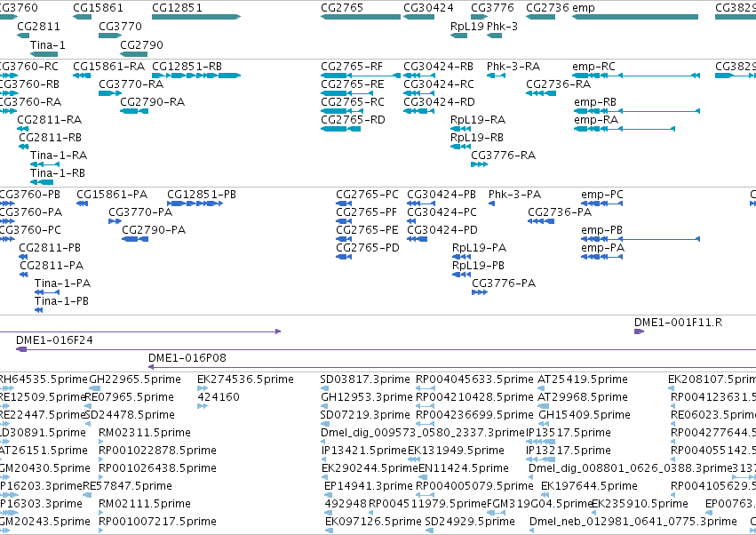The image size is (756, 535).
Task: Click protein CG2790-PA label
Action: (154, 230)
